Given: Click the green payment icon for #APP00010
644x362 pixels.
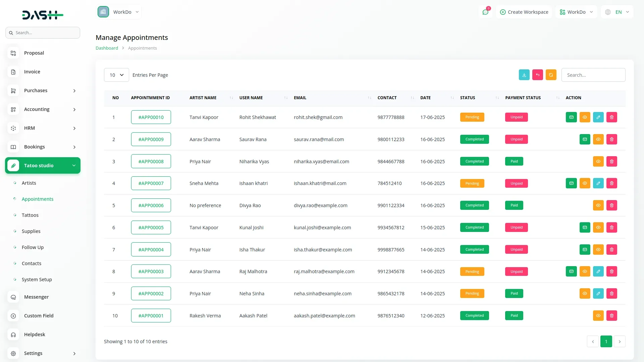Looking at the screenshot, I should point(571,117).
